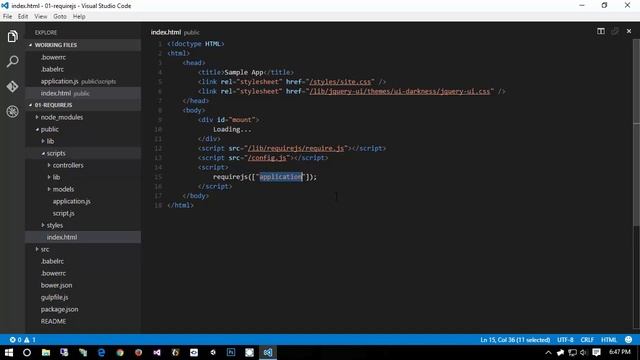Image resolution: width=640 pixels, height=360 pixels.
Task: Expand the styles folder
Action: [x=83, y=225]
